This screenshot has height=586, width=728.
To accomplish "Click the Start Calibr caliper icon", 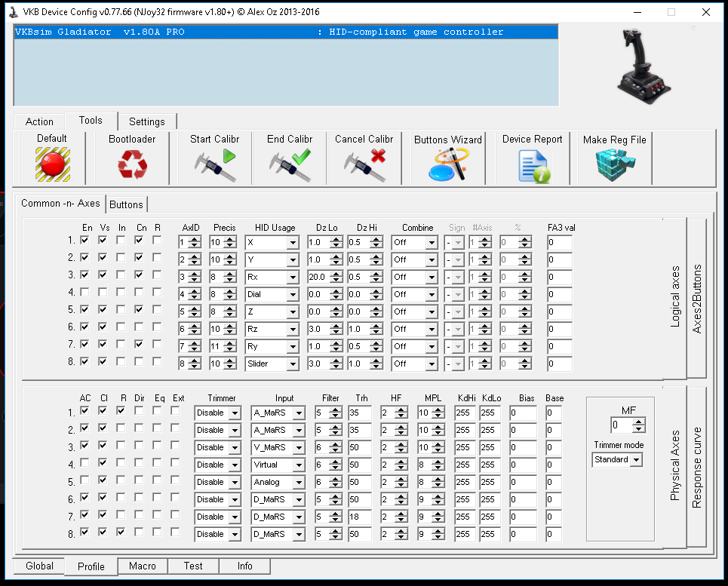I will tap(216, 164).
